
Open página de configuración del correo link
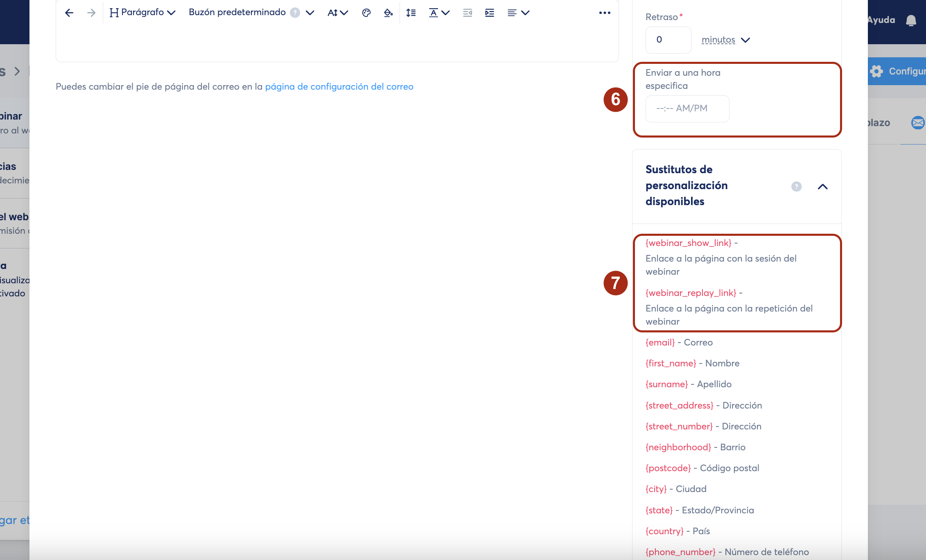pyautogui.click(x=339, y=86)
